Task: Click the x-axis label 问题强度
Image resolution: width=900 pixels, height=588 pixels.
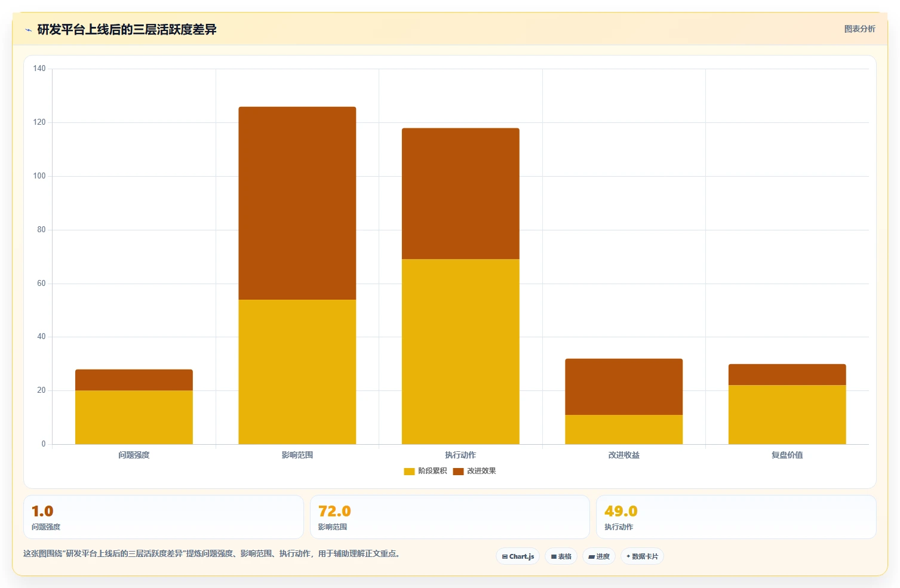Action: [x=134, y=455]
